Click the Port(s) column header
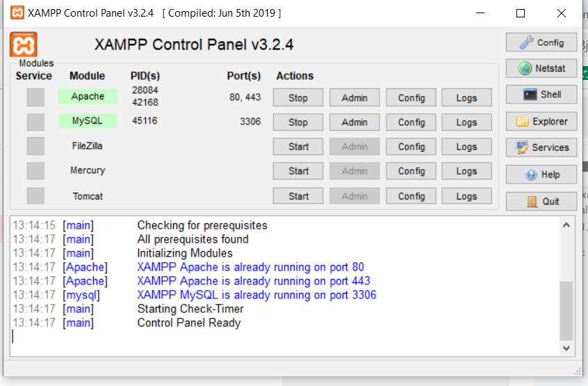This screenshot has height=386, width=588. pyautogui.click(x=244, y=76)
